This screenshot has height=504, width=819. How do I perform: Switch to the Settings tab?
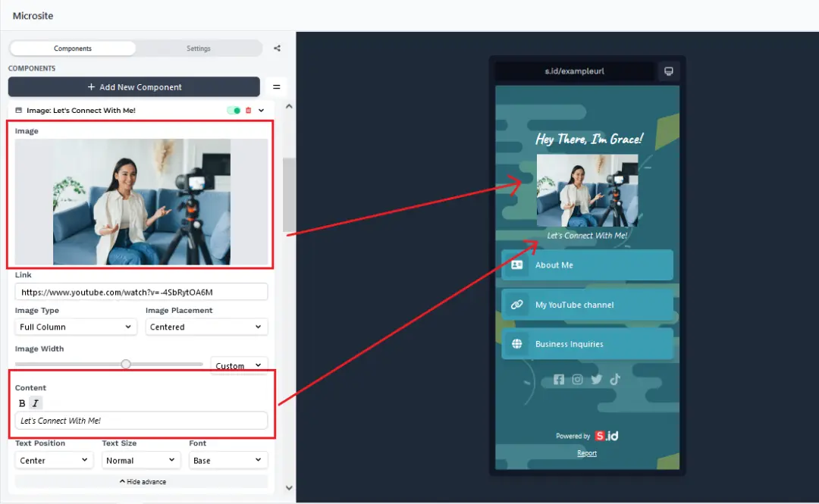pos(199,49)
